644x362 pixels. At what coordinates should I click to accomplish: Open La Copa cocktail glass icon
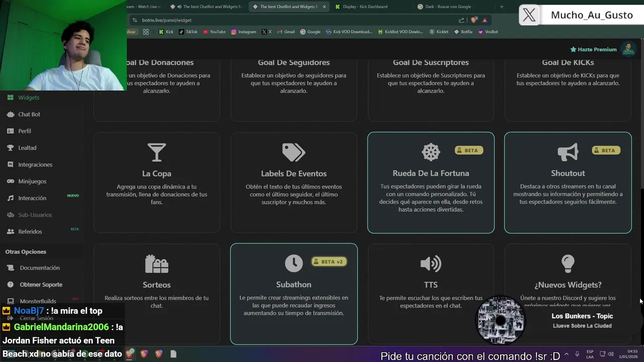coord(156,152)
